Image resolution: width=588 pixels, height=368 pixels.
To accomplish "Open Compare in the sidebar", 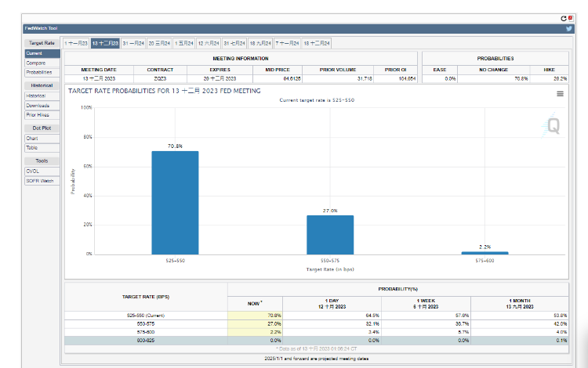I will [x=35, y=63].
